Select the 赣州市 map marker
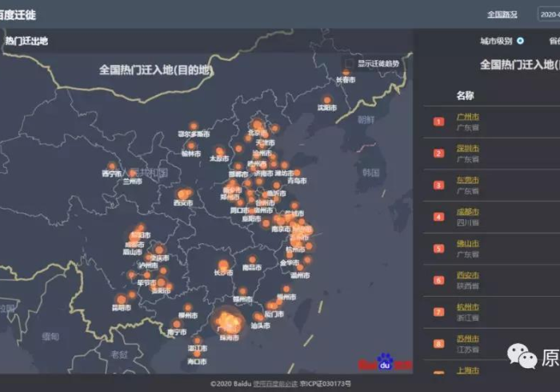560x392 pixels. click(243, 291)
